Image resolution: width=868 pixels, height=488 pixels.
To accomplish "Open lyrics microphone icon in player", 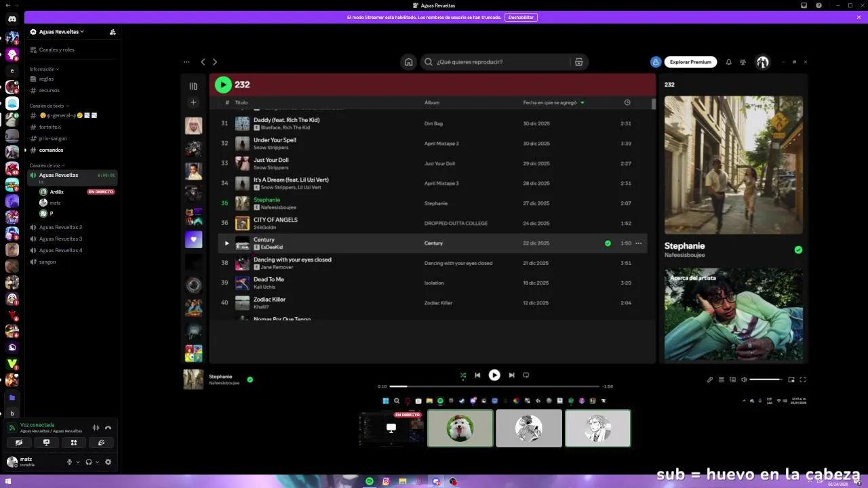I will 710,380.
